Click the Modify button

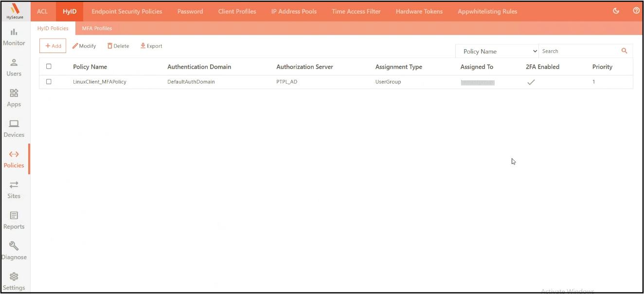tap(84, 46)
